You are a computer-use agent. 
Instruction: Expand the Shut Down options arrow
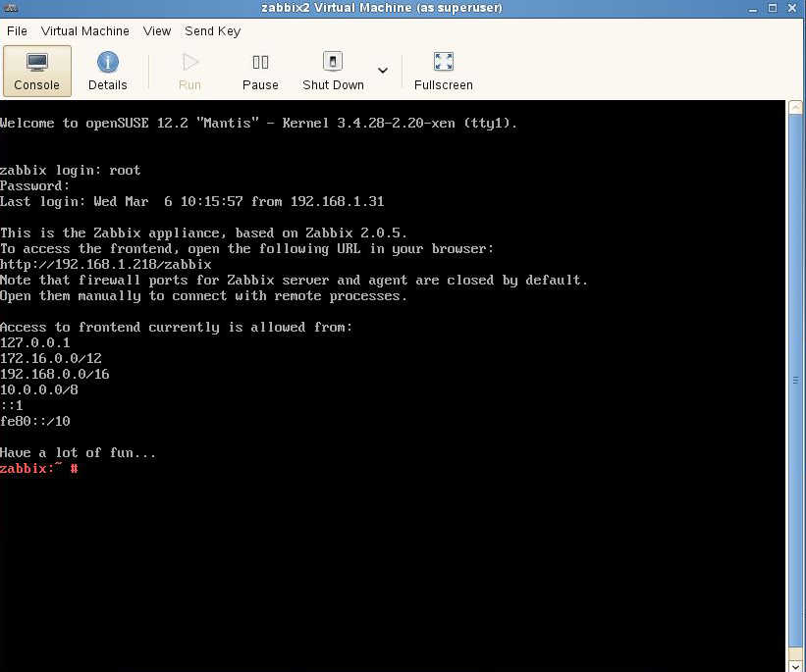click(x=383, y=71)
